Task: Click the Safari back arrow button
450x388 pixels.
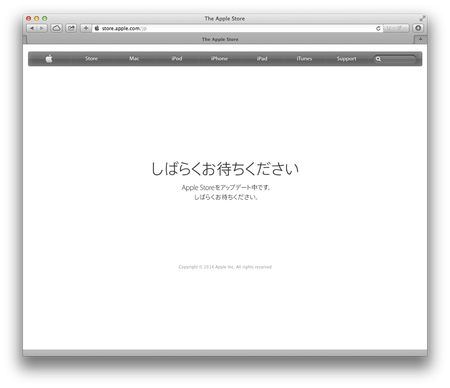Action: point(32,28)
